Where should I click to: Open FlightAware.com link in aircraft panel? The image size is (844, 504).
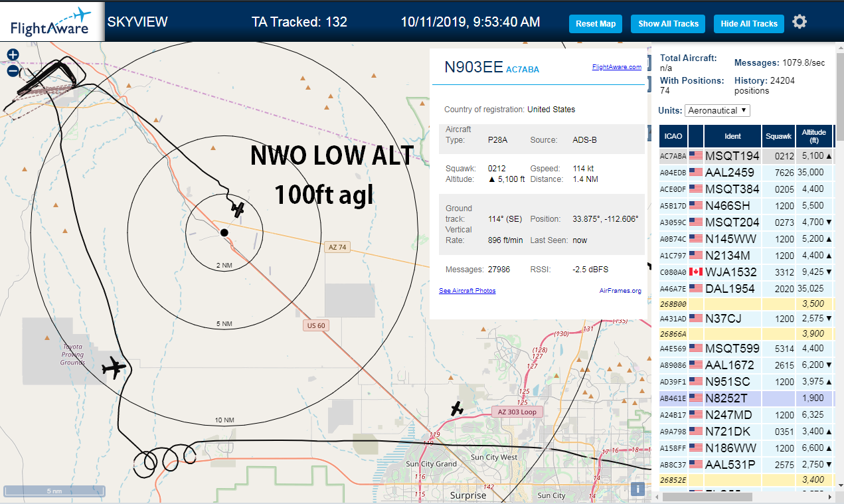coord(617,66)
